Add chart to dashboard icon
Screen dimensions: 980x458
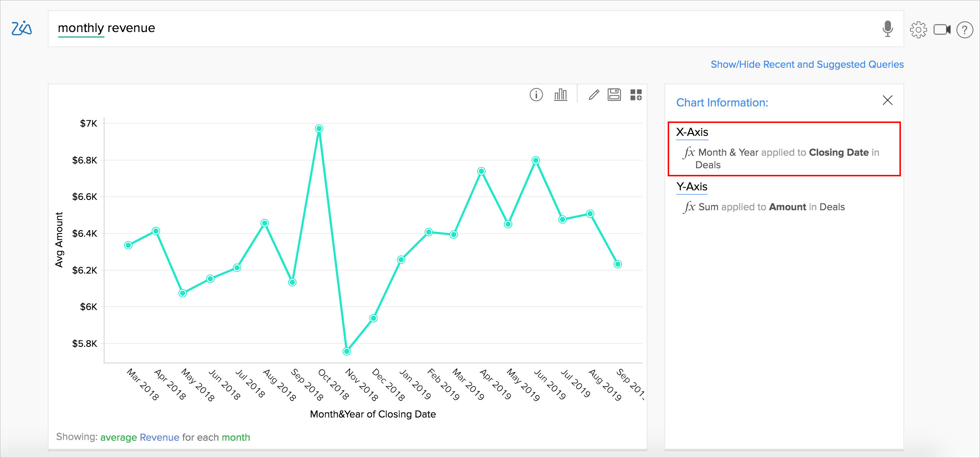(x=636, y=94)
